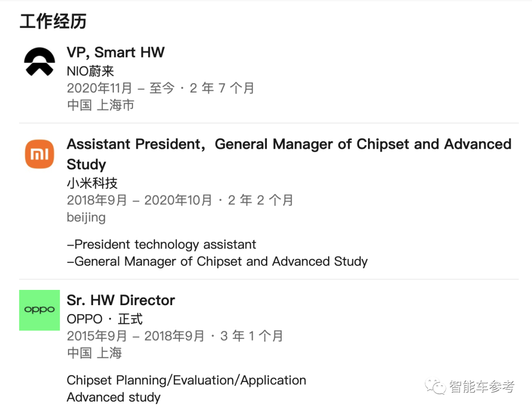Open the Xiaomi orange logo
This screenshot has width=532, height=410.
[x=39, y=154]
